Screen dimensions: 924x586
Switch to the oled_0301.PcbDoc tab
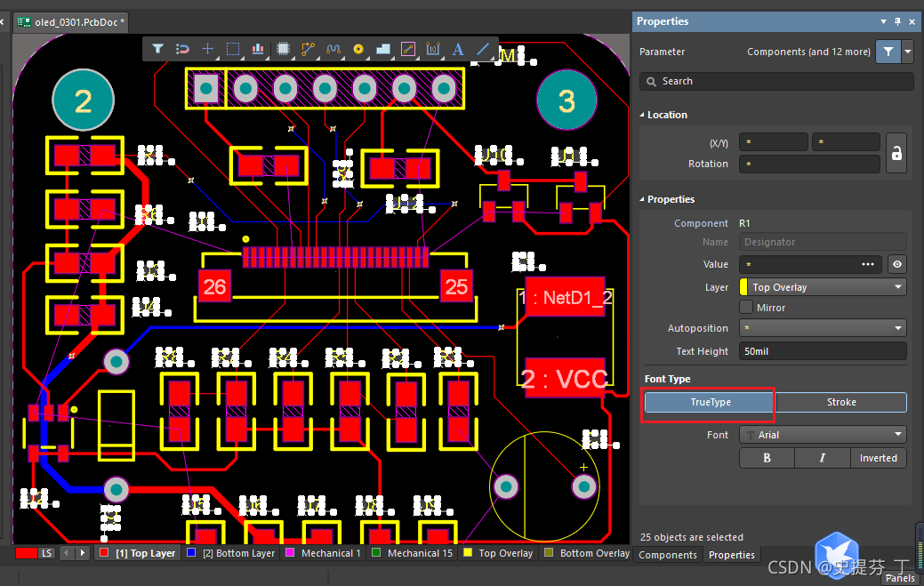coord(71,22)
